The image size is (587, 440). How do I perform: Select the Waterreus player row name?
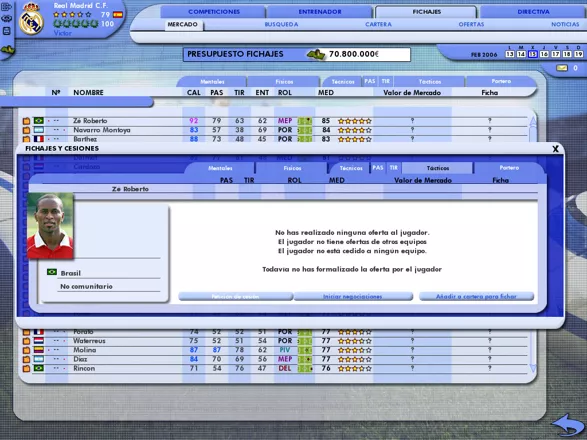pyautogui.click(x=89, y=341)
